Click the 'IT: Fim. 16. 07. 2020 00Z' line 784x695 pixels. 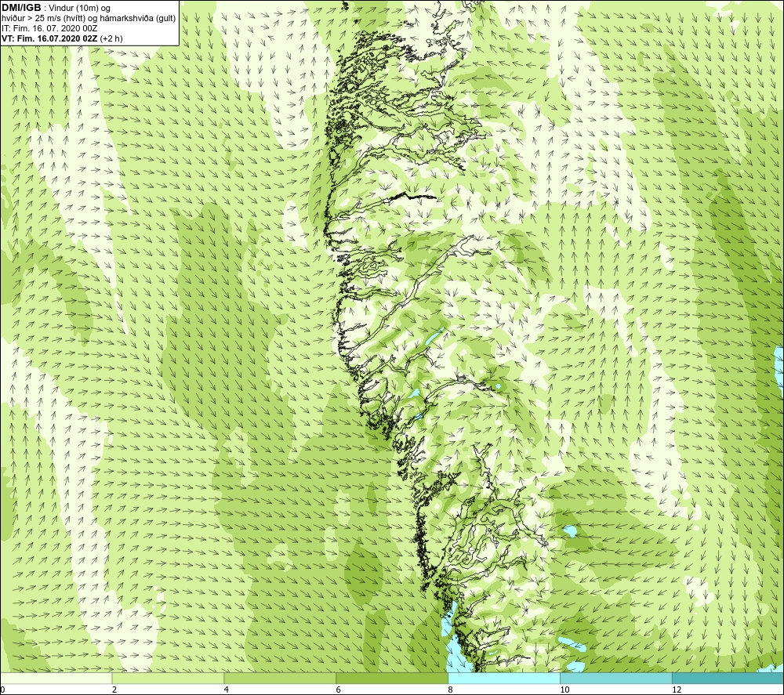point(49,28)
